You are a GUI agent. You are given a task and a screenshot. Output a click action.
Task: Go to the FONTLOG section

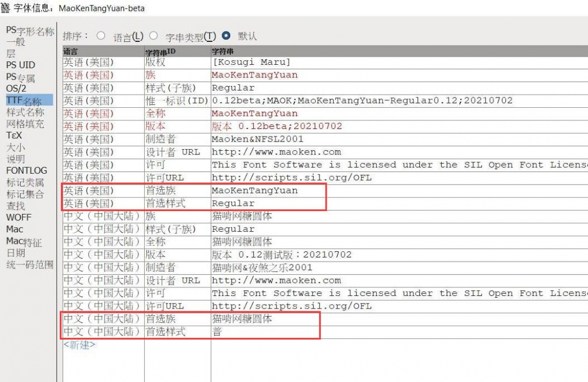pos(26,170)
